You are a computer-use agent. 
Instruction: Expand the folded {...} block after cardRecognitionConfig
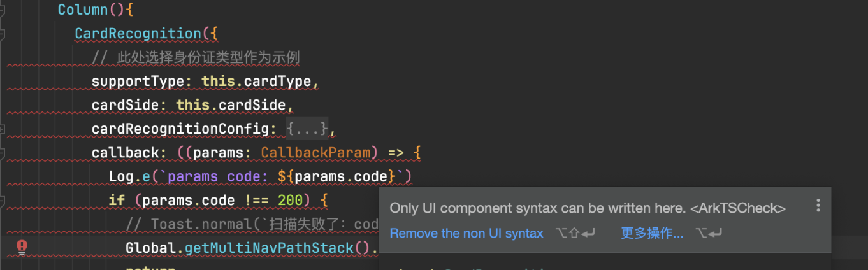[307, 129]
